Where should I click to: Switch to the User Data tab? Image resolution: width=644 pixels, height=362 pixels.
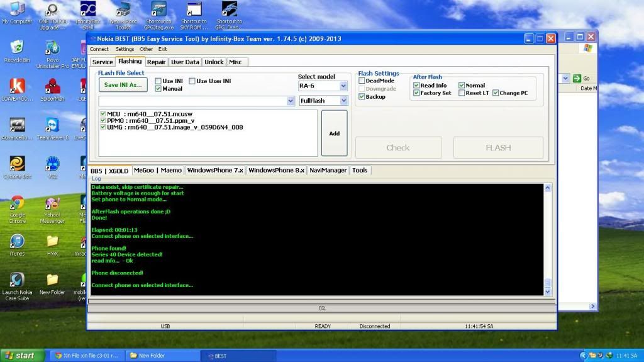coord(185,62)
